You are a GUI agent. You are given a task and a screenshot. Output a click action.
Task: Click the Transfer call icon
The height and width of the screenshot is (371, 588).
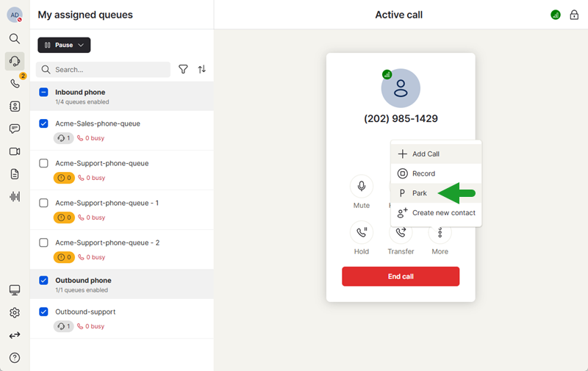coord(401,233)
